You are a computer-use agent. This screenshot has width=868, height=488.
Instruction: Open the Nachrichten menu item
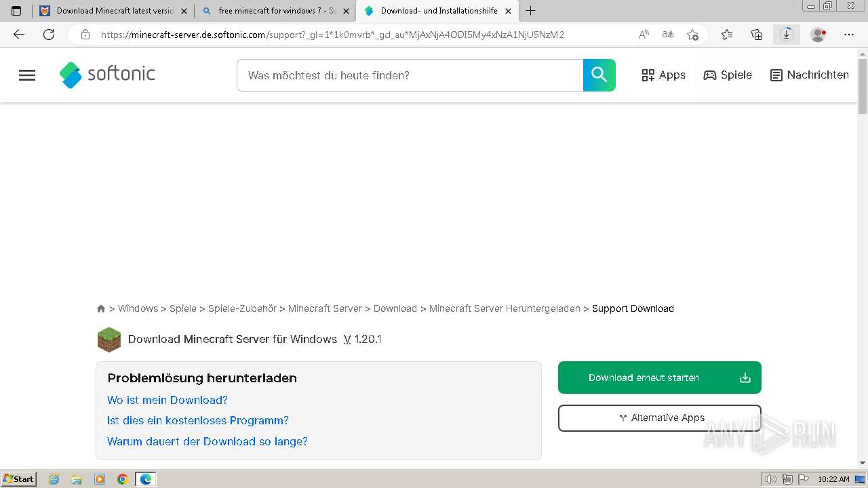810,75
